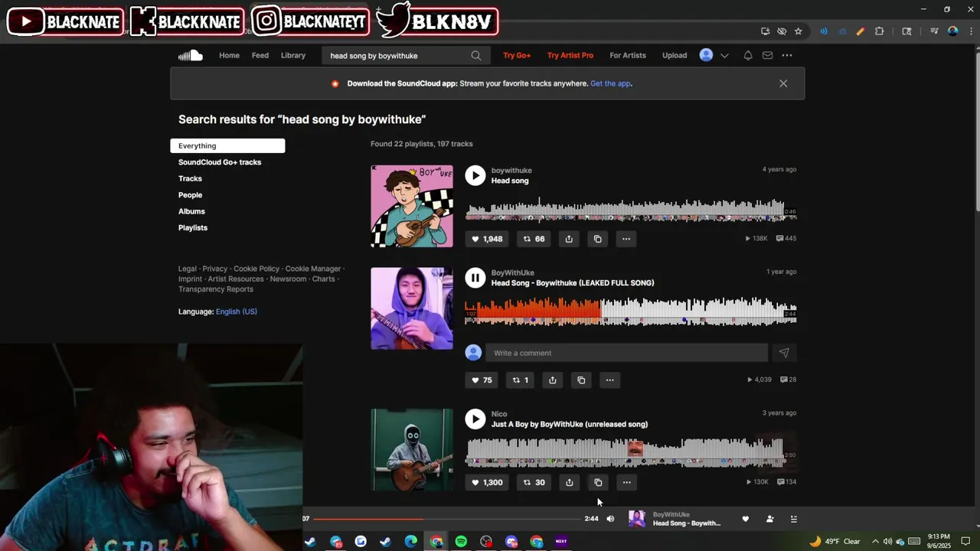
Task: Open the 'For Artists' page
Action: point(628,55)
